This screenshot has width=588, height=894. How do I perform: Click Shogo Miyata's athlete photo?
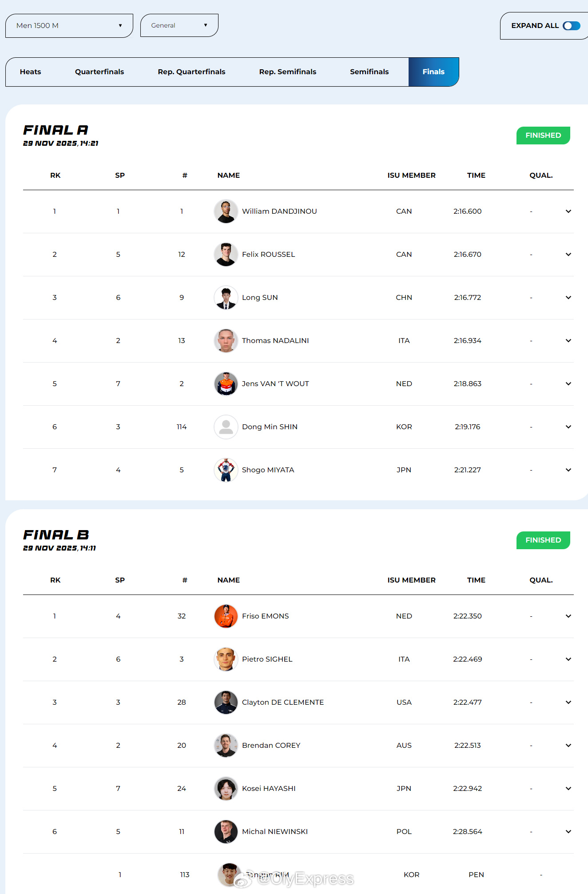click(226, 470)
